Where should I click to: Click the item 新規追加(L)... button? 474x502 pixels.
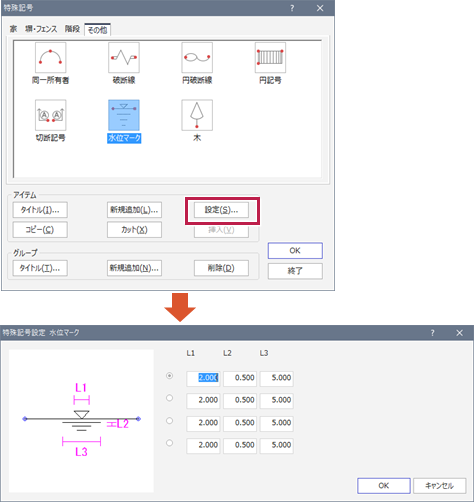tap(134, 210)
